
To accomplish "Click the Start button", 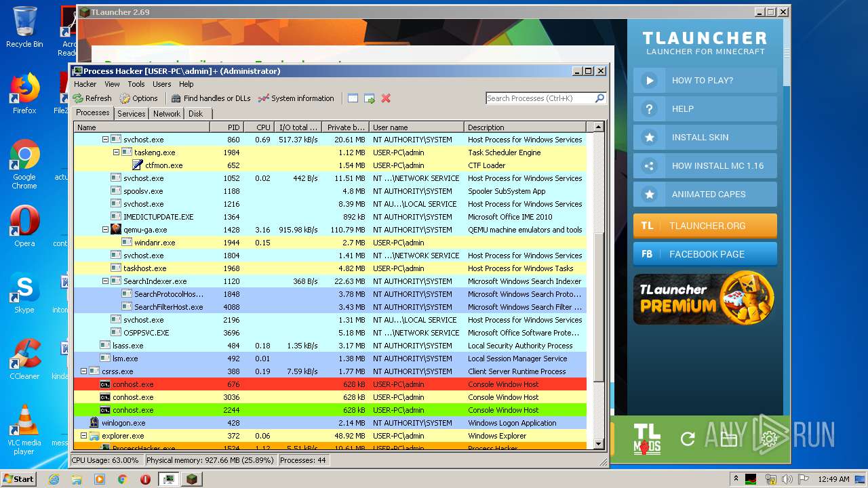I will (x=19, y=479).
